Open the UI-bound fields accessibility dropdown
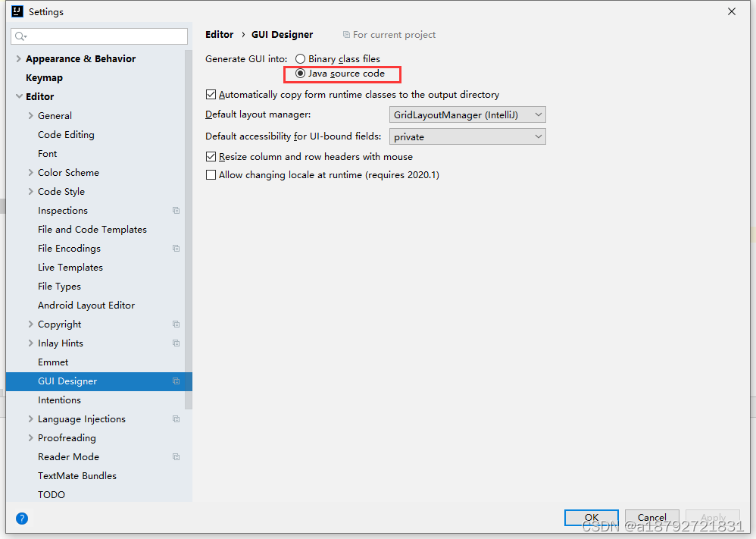Image resolution: width=756 pixels, height=539 pixels. pyautogui.click(x=467, y=136)
